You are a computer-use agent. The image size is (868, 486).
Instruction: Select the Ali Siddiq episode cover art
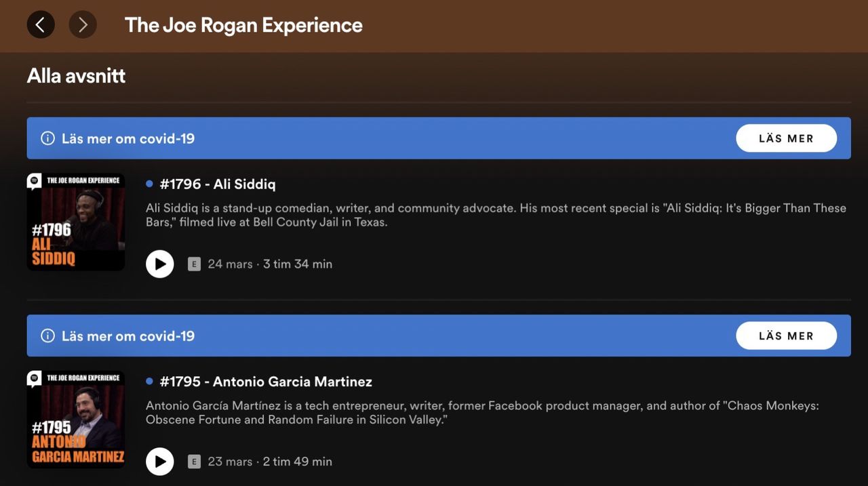(76, 222)
